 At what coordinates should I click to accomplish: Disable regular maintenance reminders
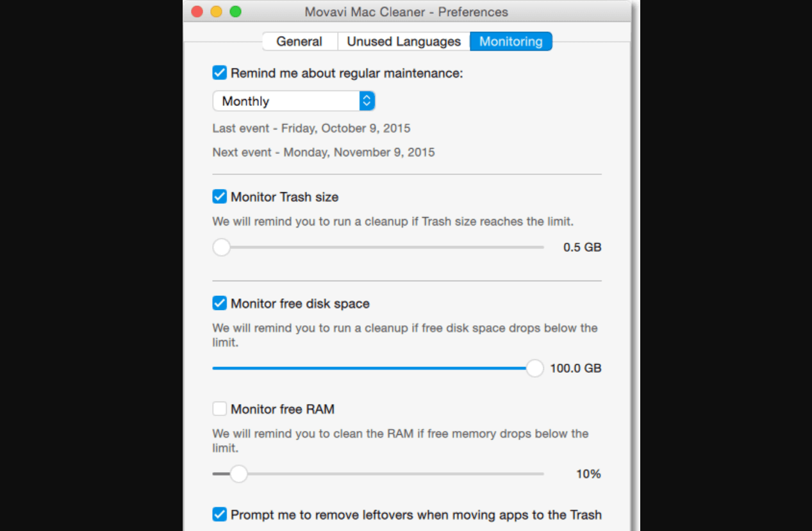point(219,72)
